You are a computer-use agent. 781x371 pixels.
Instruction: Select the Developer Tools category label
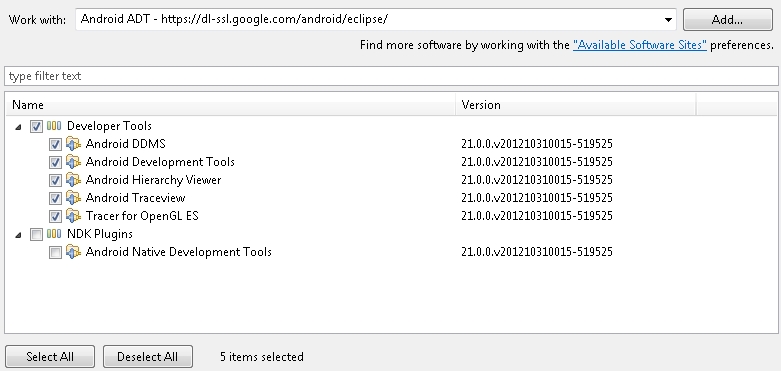tap(109, 126)
